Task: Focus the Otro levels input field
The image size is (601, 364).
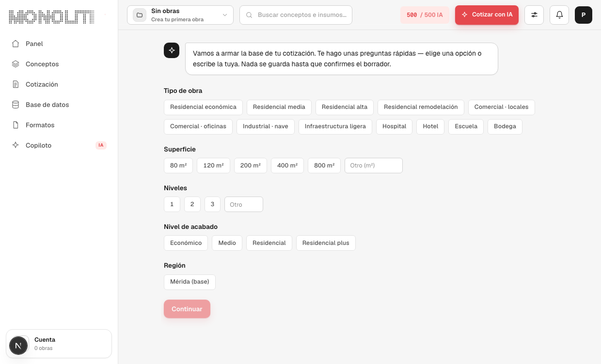Action: [244, 204]
